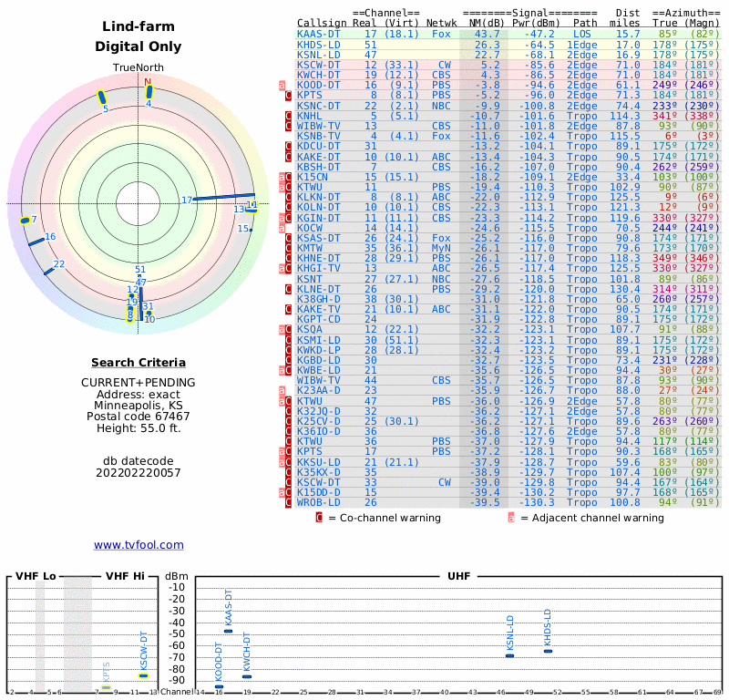Click the 'Callsign' column header
The image size is (729, 700).
point(322,24)
